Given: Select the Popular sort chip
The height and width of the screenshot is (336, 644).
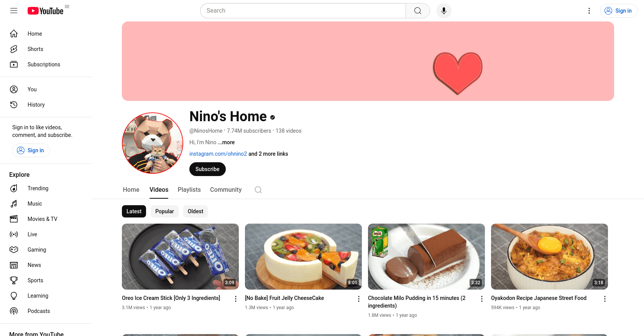Looking at the screenshot, I should click(x=164, y=211).
